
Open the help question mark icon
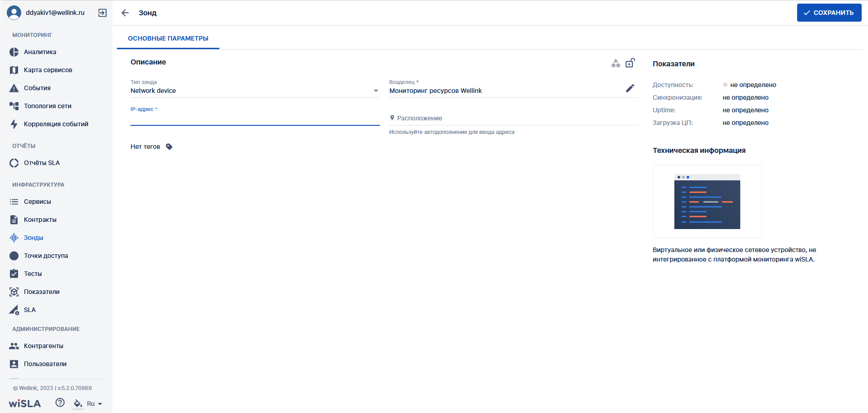[60, 403]
